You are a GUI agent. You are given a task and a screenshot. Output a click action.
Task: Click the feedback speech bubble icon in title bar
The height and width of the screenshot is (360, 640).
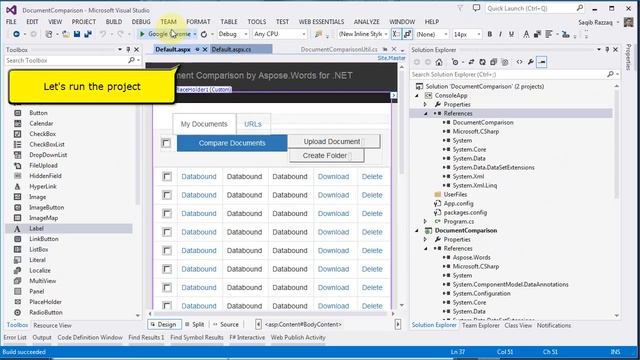[x=476, y=8]
